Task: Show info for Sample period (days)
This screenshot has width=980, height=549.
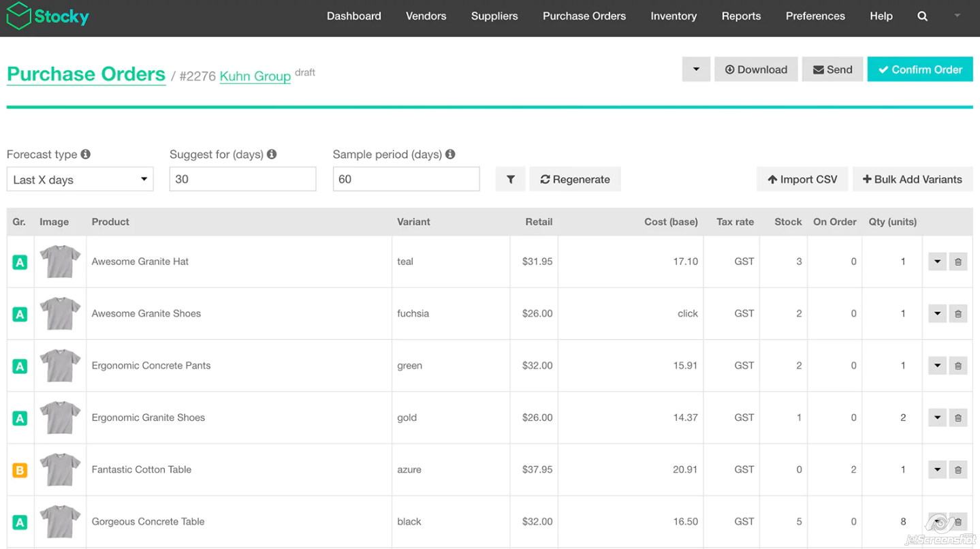Action: click(450, 155)
